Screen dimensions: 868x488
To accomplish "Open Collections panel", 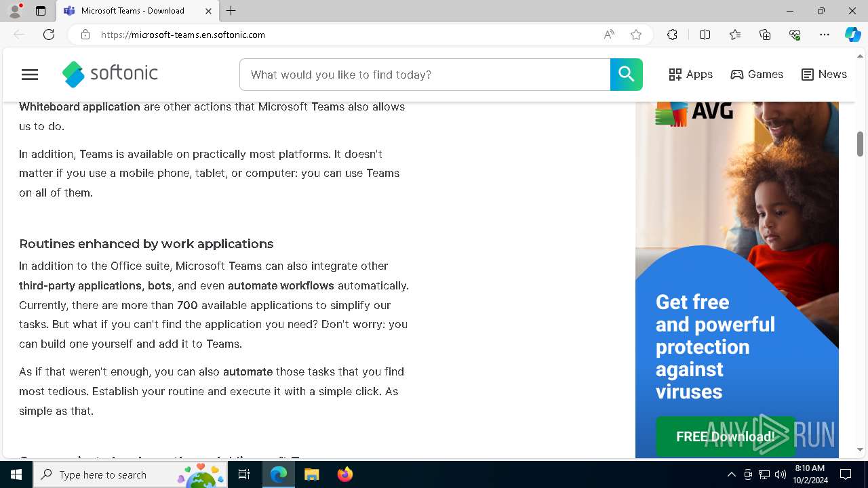I will point(765,35).
